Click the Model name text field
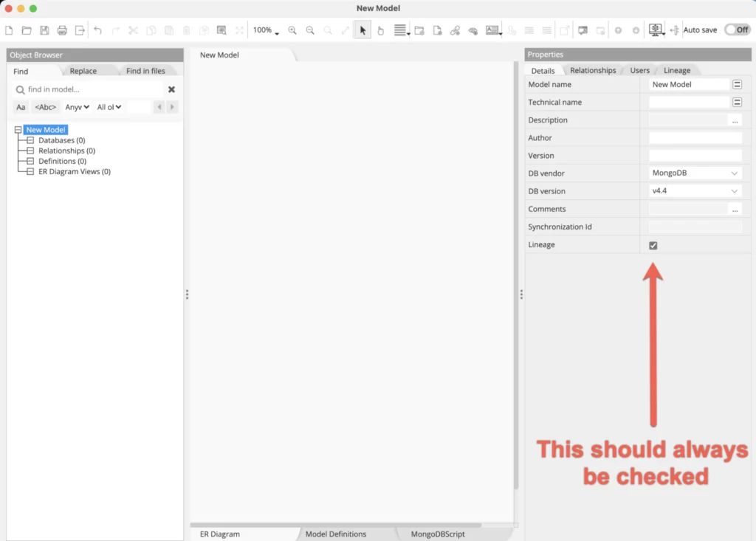Image resolution: width=756 pixels, height=541 pixels. (689, 84)
